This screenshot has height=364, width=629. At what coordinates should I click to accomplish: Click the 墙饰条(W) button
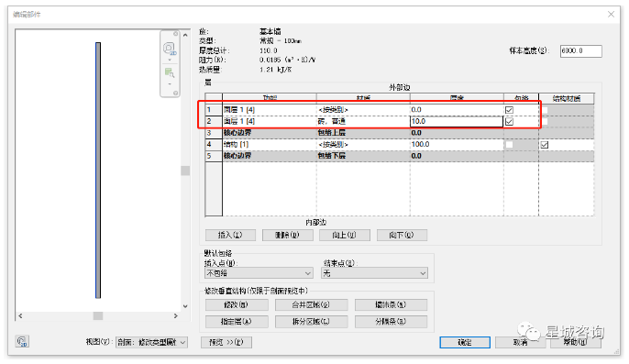392,305
